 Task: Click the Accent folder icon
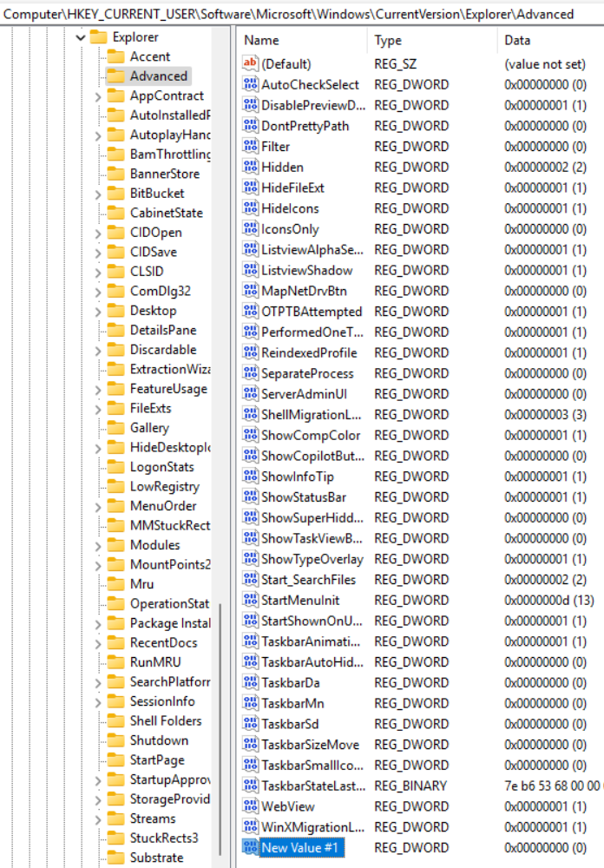tap(115, 56)
